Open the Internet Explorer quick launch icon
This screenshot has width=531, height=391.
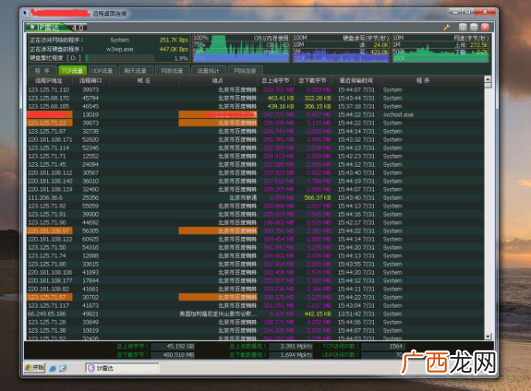point(52,368)
